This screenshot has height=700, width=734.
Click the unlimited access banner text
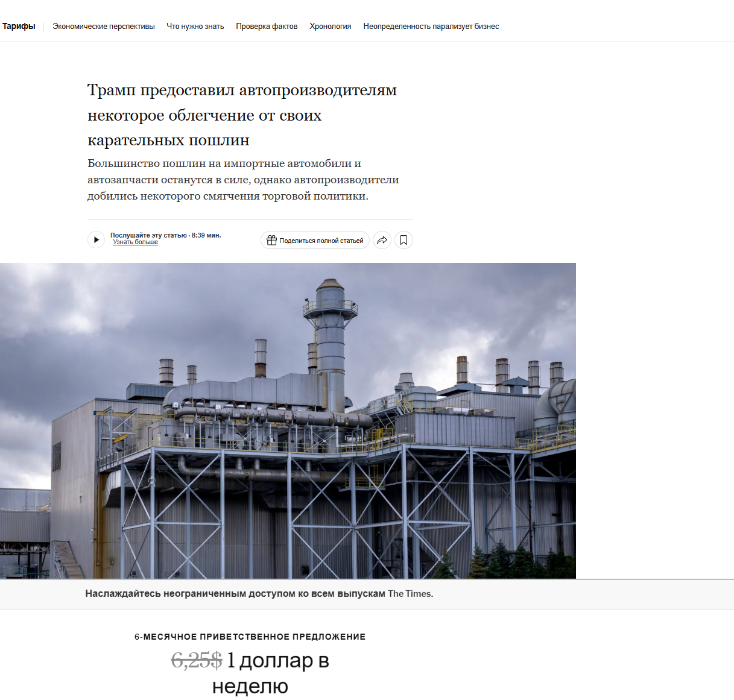coord(259,594)
